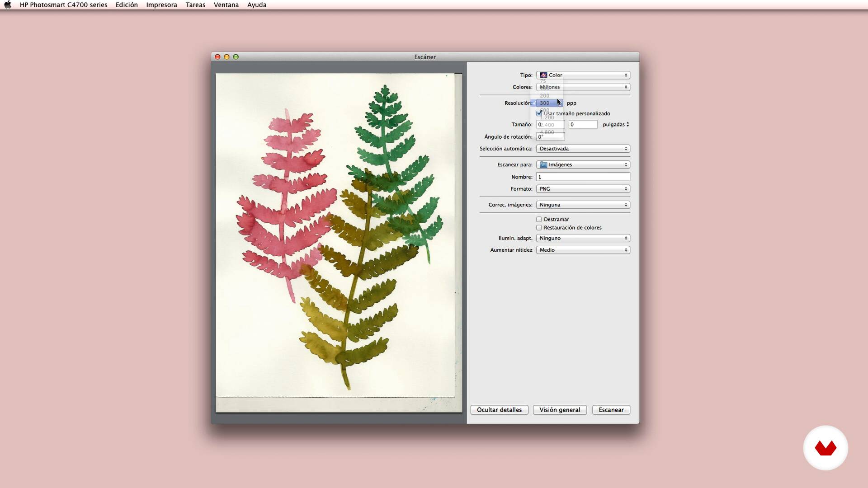868x488 pixels.
Task: Open the Ayuda menu
Action: pos(257,5)
